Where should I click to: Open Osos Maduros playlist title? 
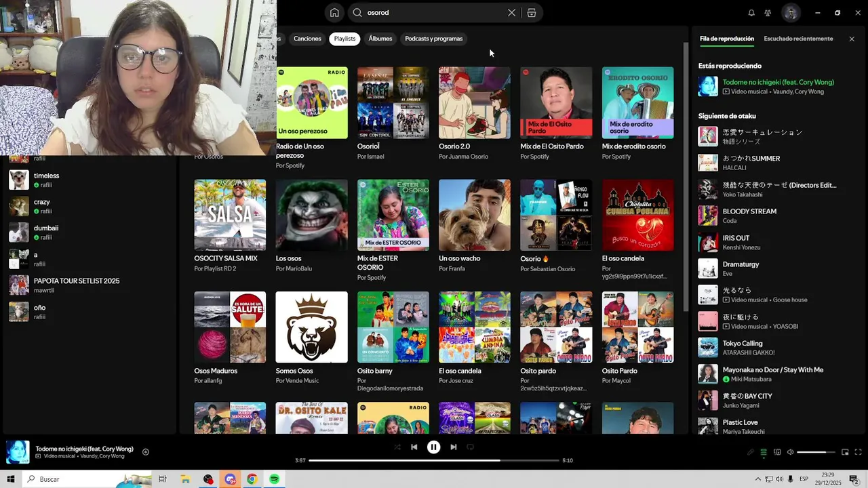tap(216, 371)
